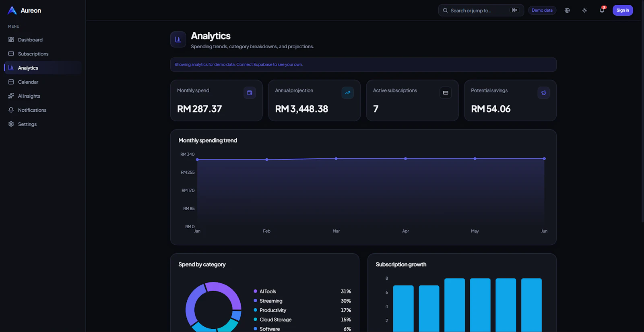644x332 pixels.
Task: Click the Subscriptions card icon
Action: click(11, 53)
